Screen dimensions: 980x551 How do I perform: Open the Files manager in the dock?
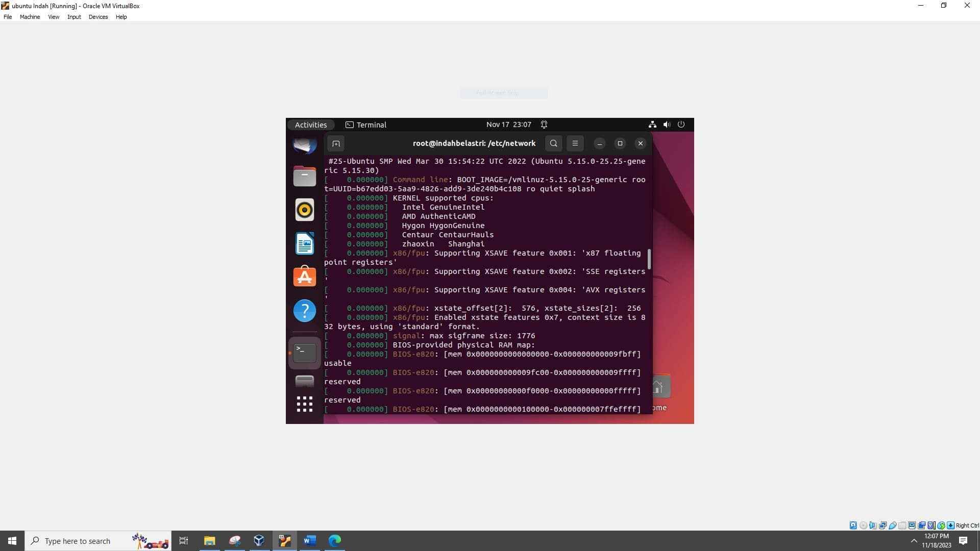[x=305, y=176]
